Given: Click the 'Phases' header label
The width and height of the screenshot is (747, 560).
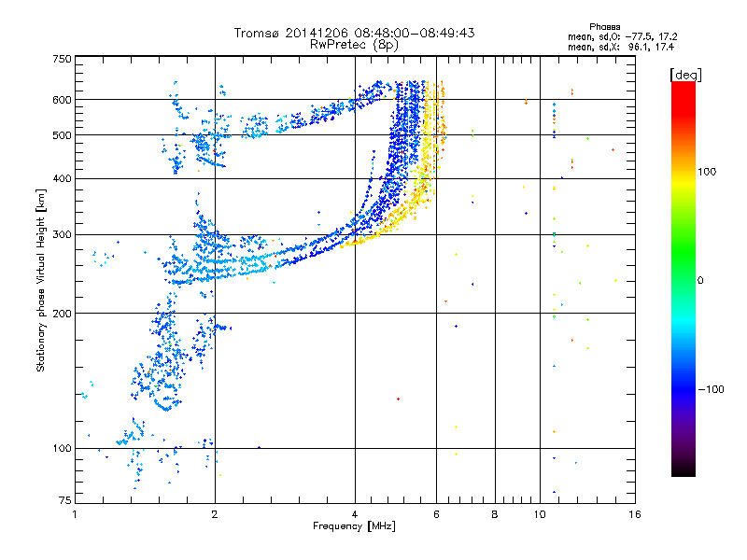Looking at the screenshot, I should pyautogui.click(x=604, y=27).
